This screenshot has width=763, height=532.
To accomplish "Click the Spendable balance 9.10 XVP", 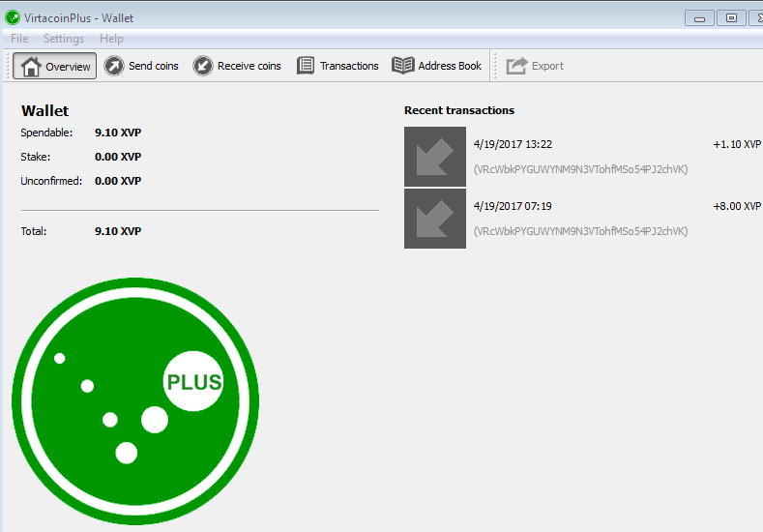I will [118, 133].
